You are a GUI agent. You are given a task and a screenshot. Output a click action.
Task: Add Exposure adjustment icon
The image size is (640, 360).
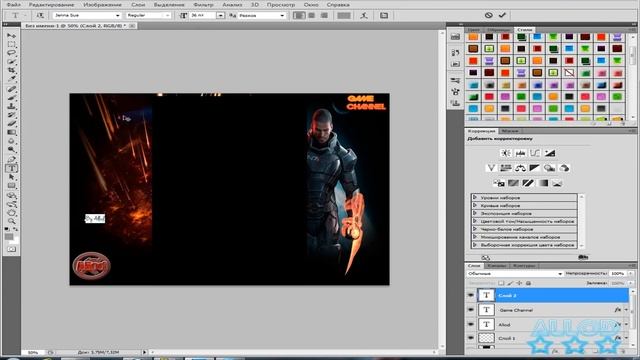point(550,153)
